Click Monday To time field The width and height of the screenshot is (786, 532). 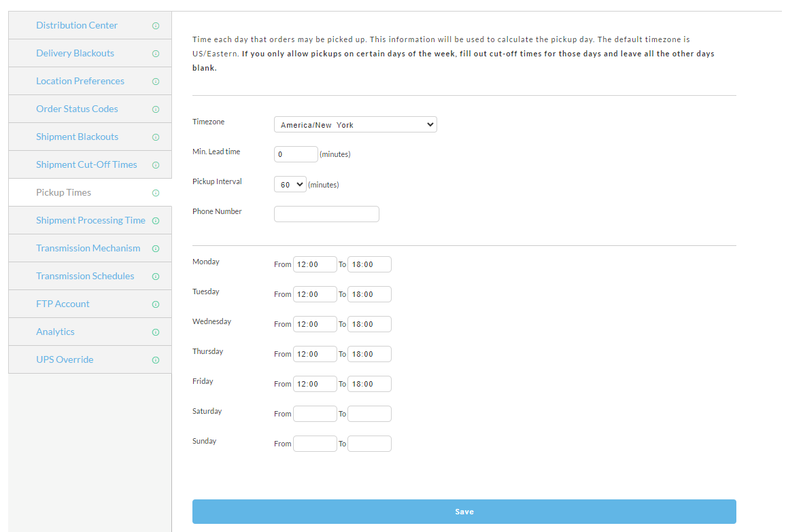point(369,264)
